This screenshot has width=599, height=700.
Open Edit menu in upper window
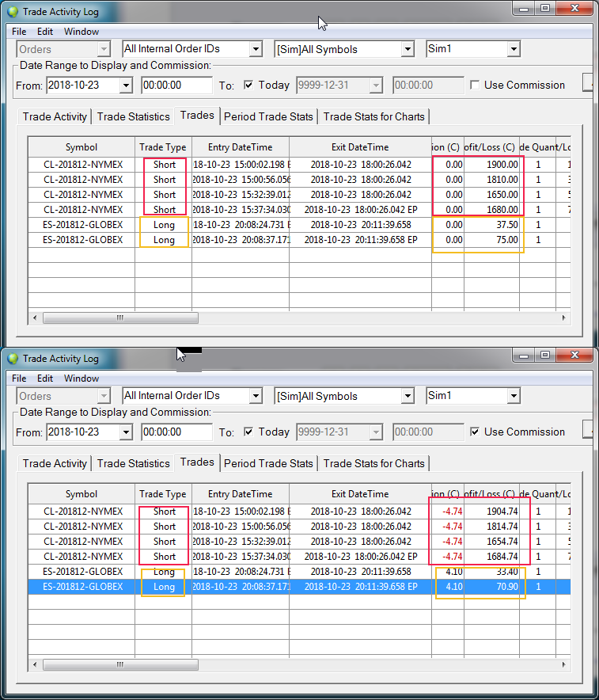(x=44, y=32)
